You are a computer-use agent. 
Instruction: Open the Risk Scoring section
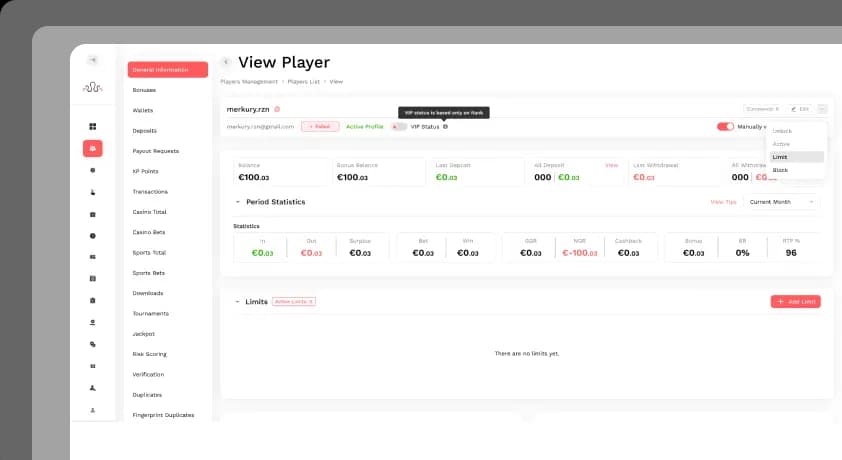tap(149, 354)
